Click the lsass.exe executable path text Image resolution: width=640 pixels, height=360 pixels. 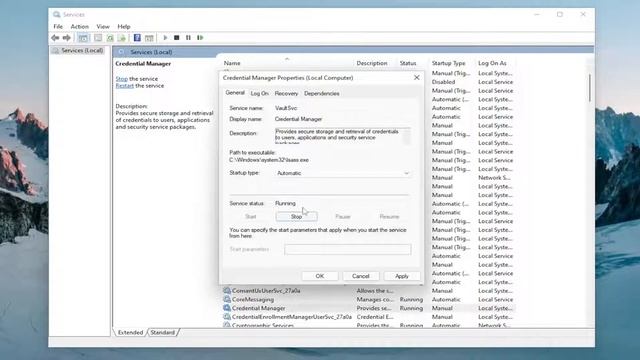point(269,160)
